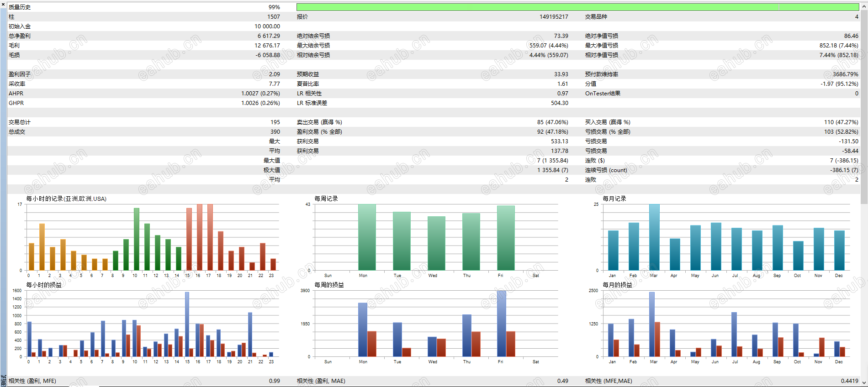Open the vertical 测试 tab at bottom left
868x387 pixels.
[3, 381]
